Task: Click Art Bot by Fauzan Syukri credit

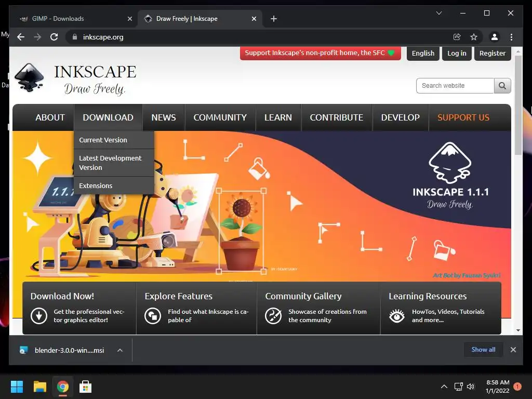Action: [x=467, y=275]
